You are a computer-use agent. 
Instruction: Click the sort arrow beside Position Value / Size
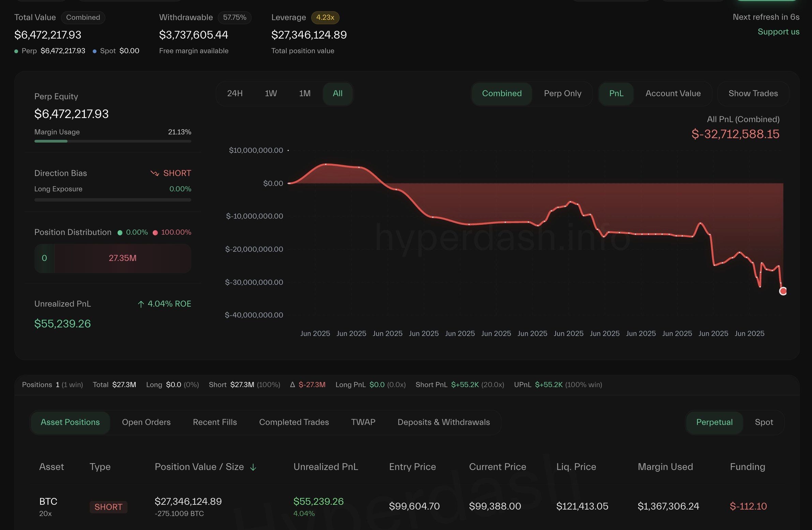pyautogui.click(x=253, y=467)
